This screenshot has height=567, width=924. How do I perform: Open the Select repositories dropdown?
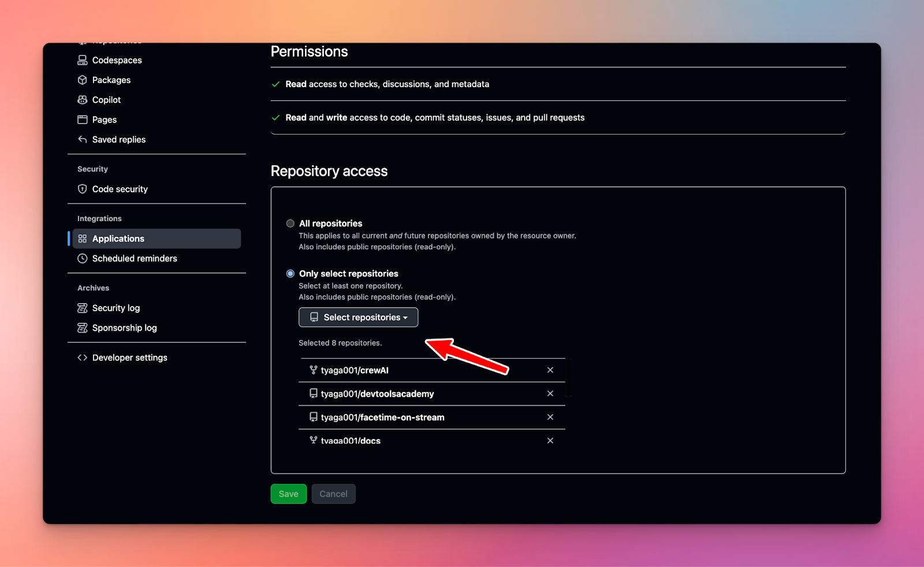point(359,317)
